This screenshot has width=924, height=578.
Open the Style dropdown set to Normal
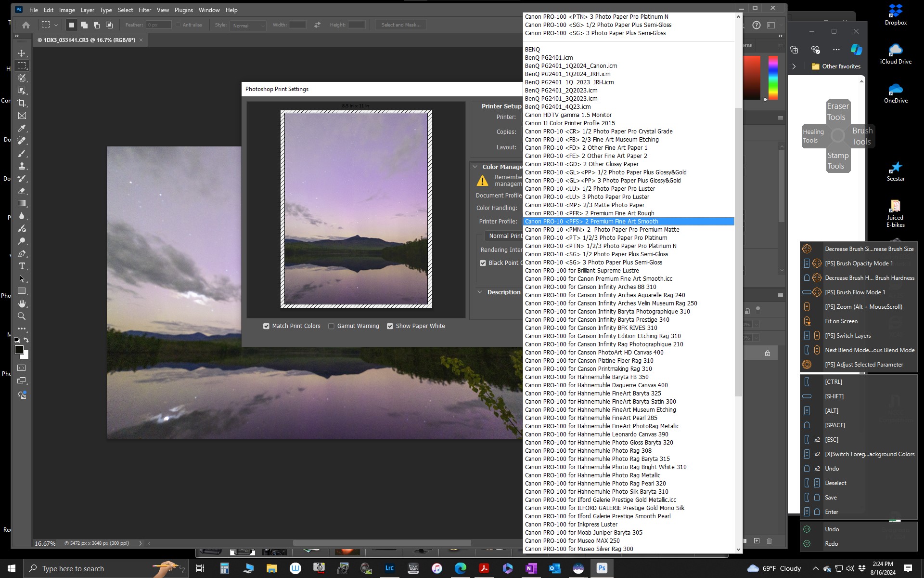(x=248, y=25)
